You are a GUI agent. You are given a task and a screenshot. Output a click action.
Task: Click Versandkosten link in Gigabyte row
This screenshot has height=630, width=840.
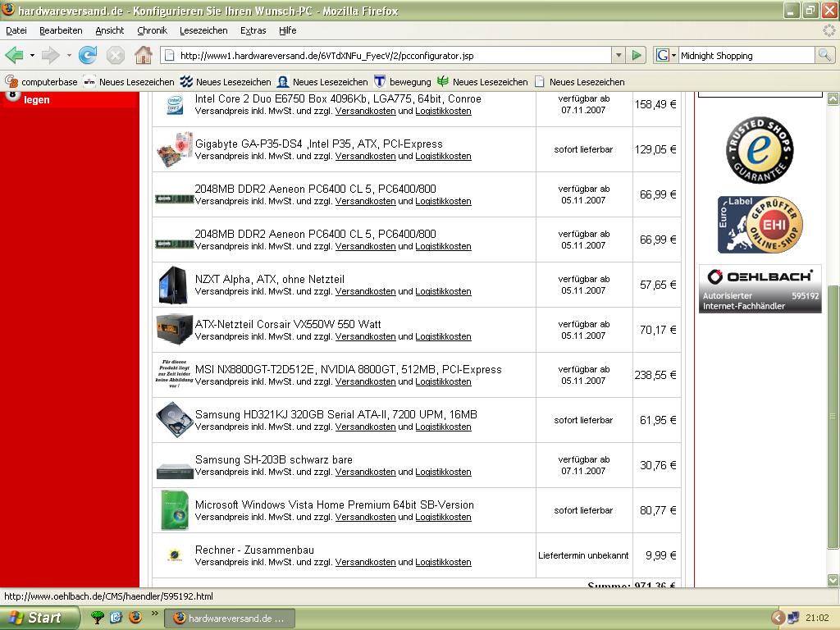(x=365, y=157)
